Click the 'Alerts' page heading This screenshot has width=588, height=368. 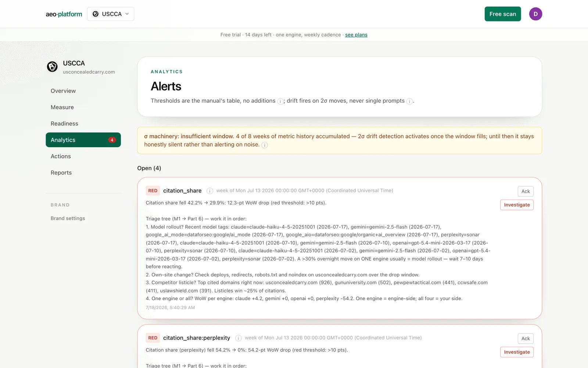[166, 86]
